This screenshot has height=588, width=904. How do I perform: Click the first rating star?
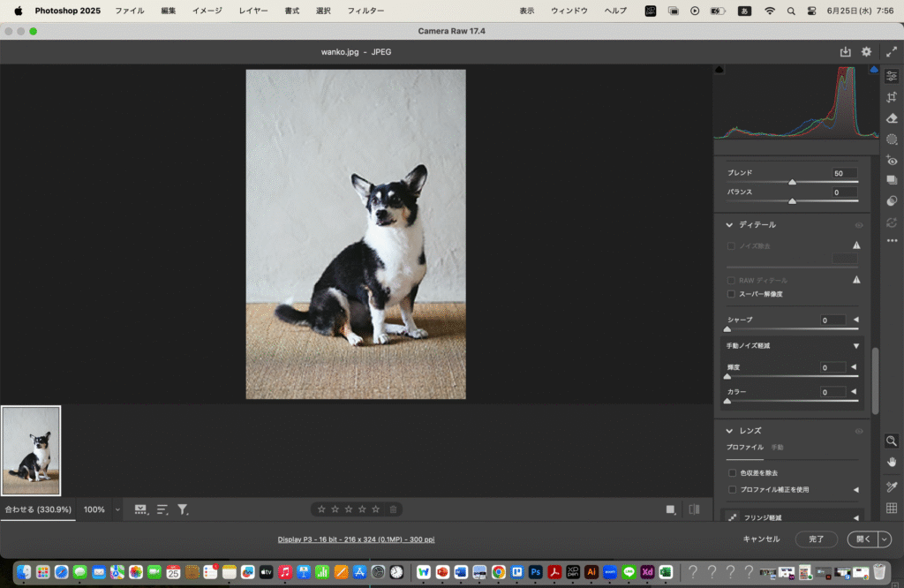[x=321, y=509]
